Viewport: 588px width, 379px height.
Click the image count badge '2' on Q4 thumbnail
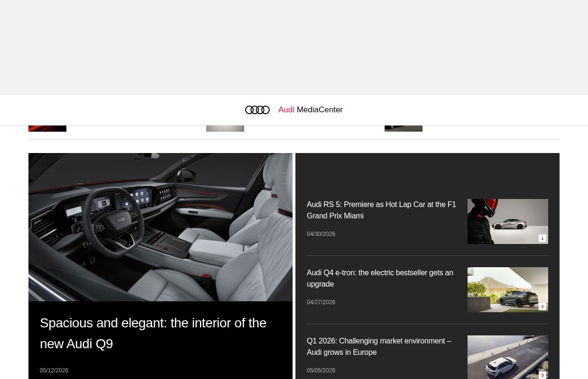(542, 307)
